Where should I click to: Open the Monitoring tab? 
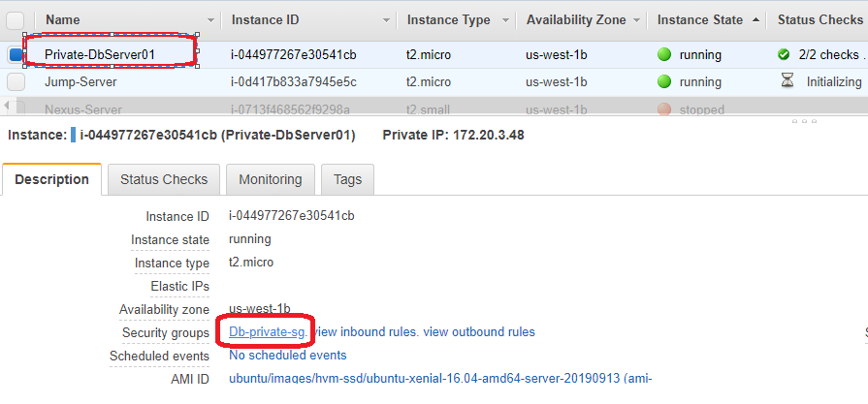[x=271, y=179]
